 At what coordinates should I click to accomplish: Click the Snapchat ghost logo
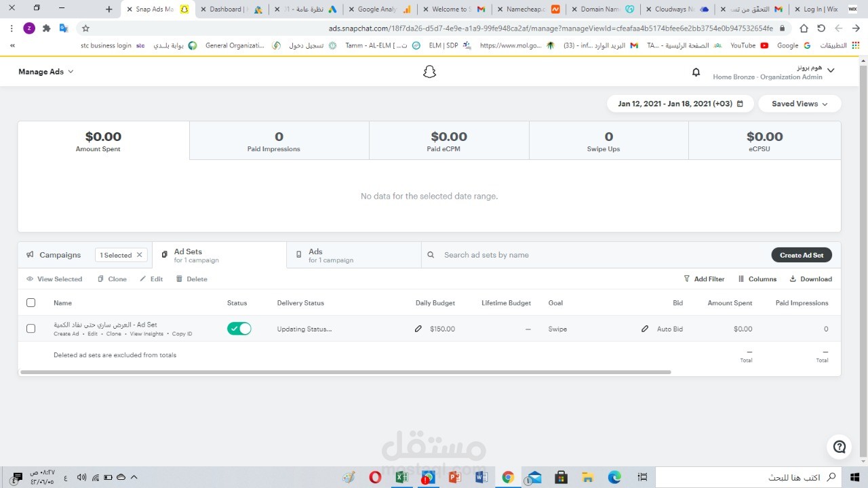(x=429, y=72)
